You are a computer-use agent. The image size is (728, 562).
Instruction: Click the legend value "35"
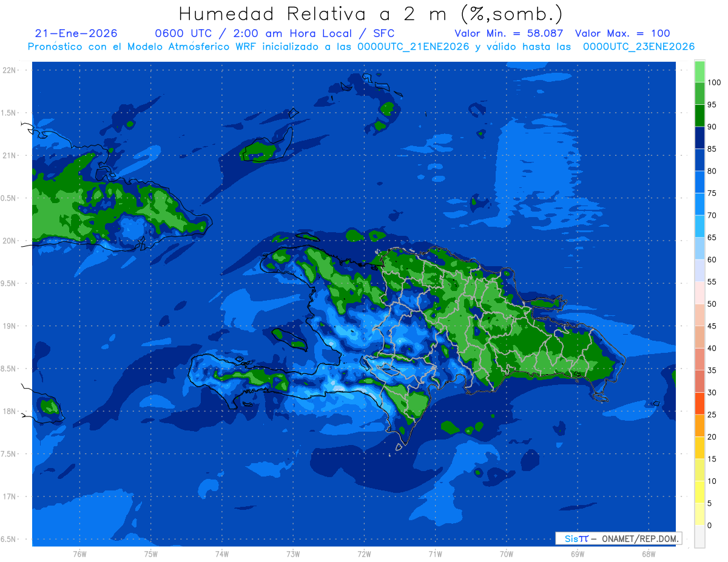tap(712, 370)
